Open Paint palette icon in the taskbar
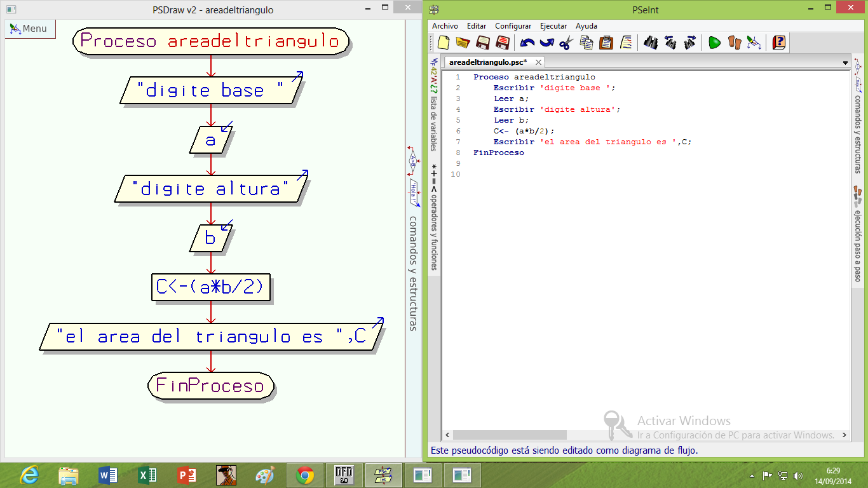Viewport: 868px width, 488px height. 265,475
